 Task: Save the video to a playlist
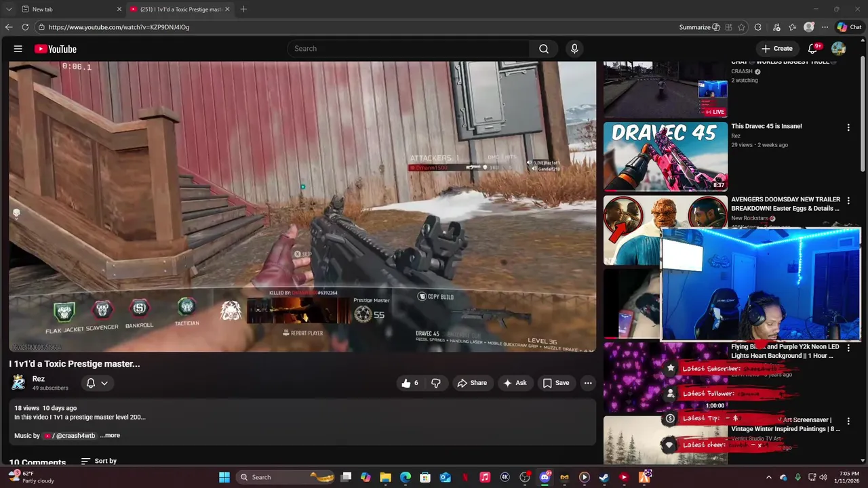(556, 383)
